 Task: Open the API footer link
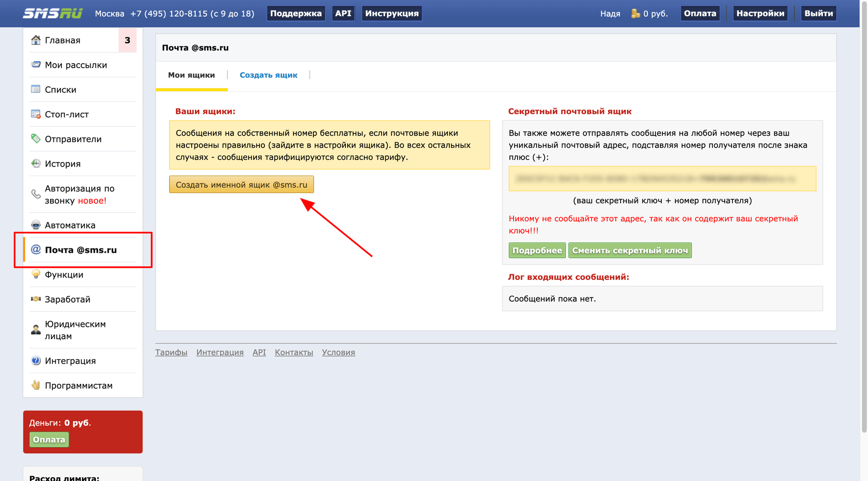coord(259,352)
